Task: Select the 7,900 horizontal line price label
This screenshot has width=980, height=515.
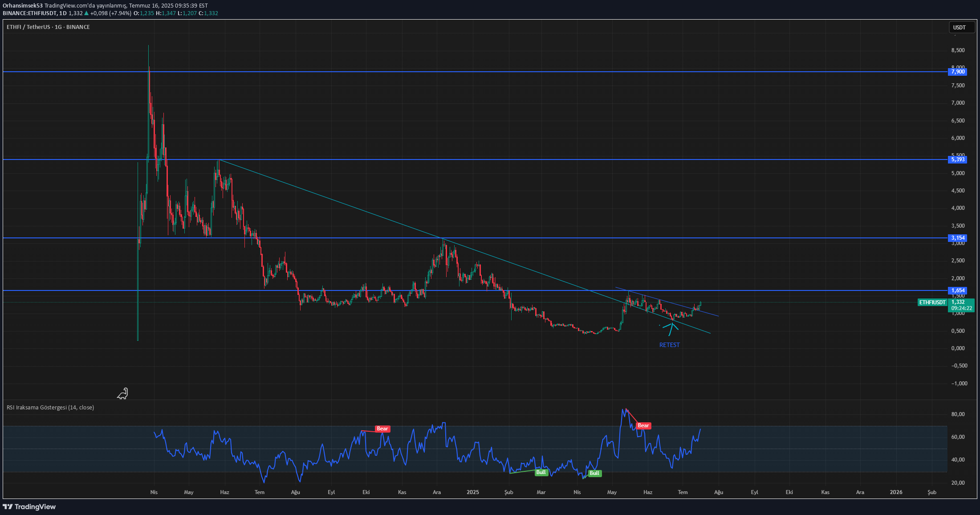Action: pyautogui.click(x=958, y=72)
